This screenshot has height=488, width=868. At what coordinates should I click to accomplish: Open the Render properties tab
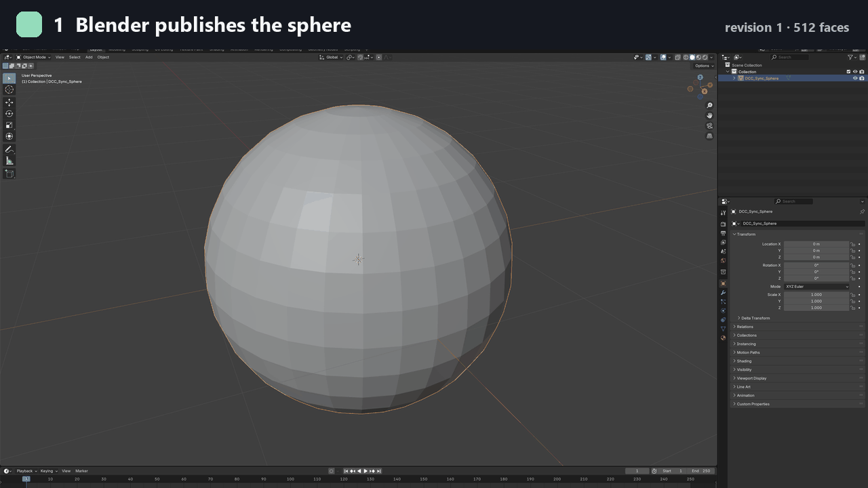click(724, 224)
